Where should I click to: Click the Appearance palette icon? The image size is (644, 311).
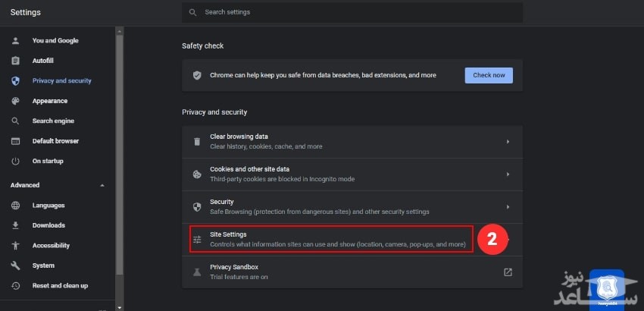click(x=15, y=101)
